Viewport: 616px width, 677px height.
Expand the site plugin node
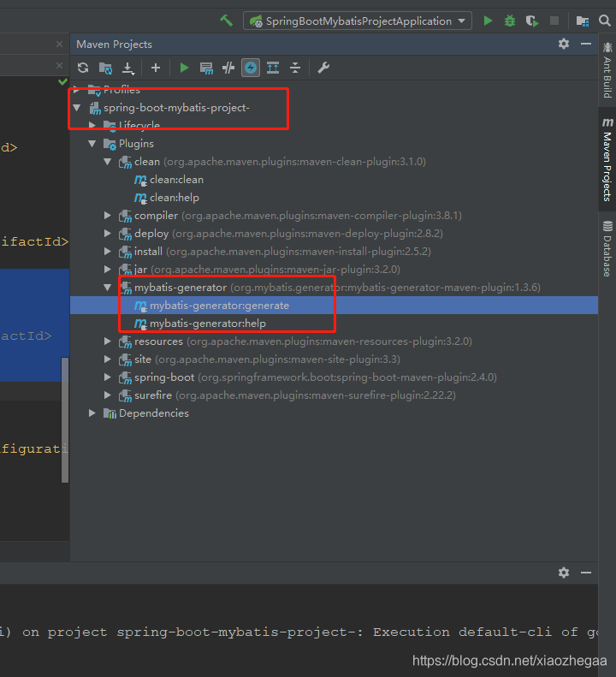[108, 359]
